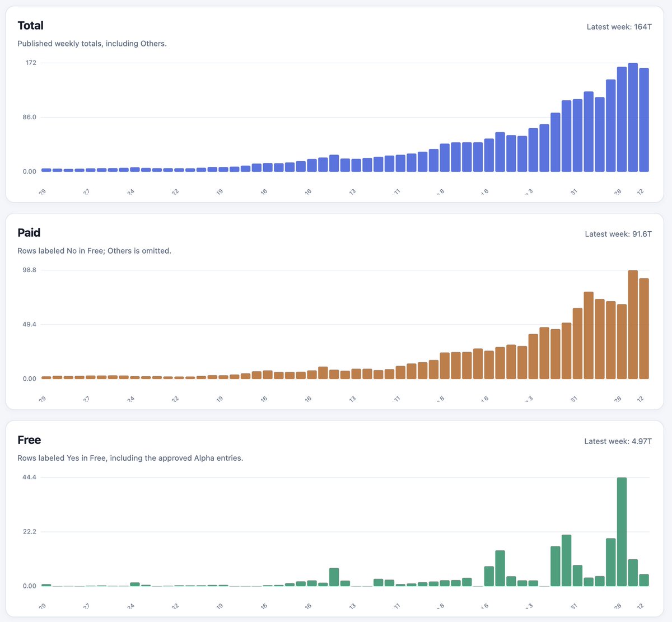The image size is (672, 622).
Task: Click the 0.00 label in Paid chart
Action: click(x=30, y=378)
